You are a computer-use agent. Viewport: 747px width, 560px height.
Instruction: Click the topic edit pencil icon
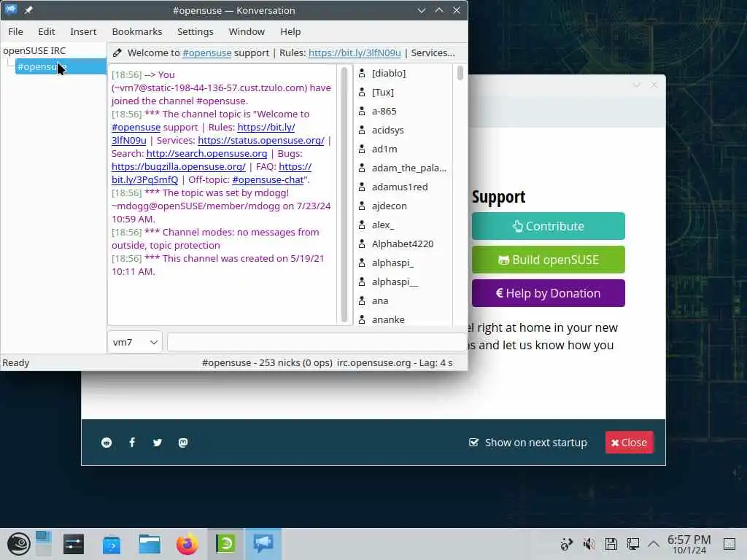click(x=117, y=52)
